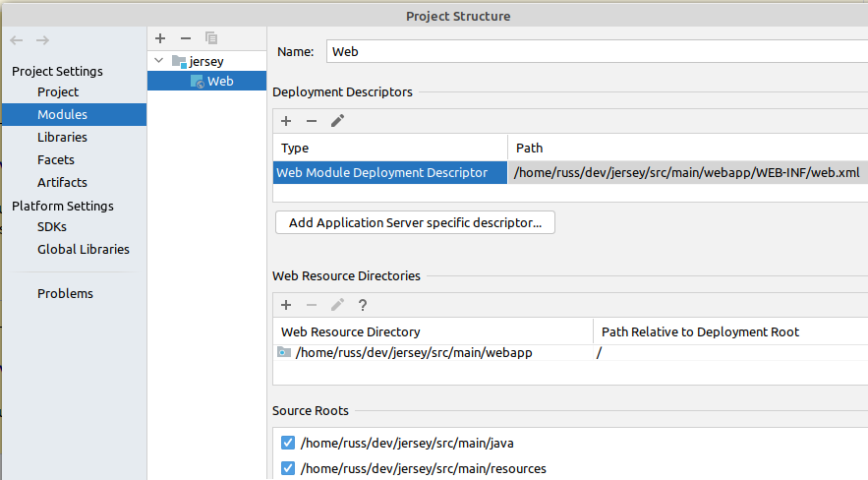Add a new module with plus icon
The width and height of the screenshot is (868, 480).
160,38
